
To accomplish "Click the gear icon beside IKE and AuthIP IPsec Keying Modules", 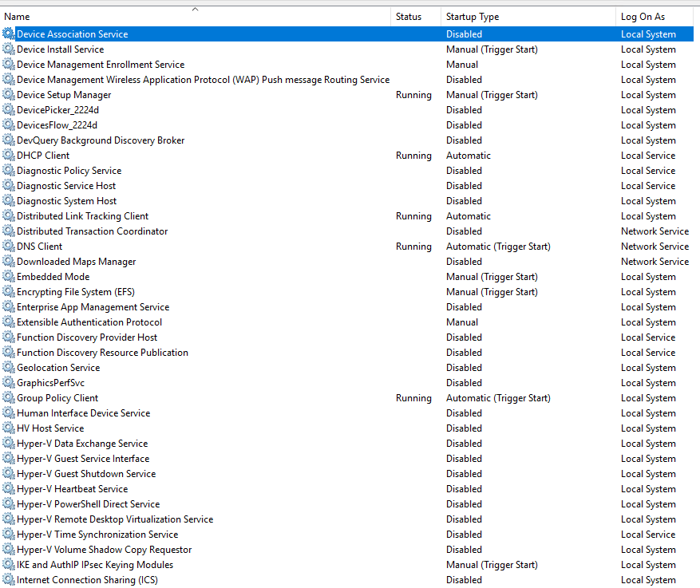I will point(9,565).
